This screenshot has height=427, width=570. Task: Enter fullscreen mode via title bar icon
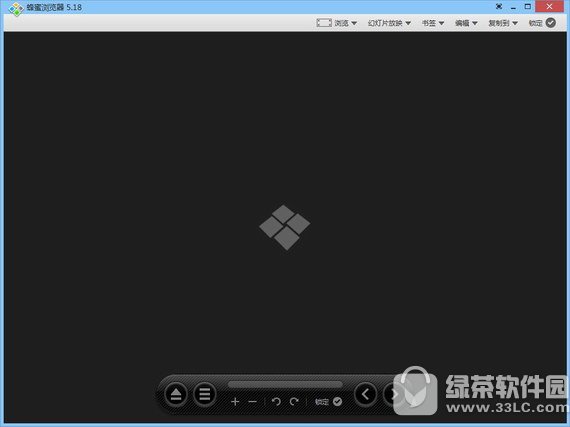[x=499, y=7]
